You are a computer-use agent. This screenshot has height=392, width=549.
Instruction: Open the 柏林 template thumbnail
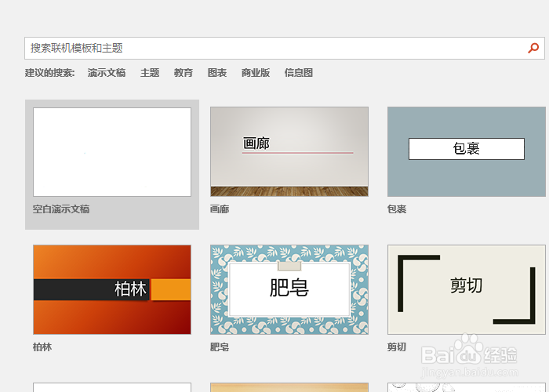click(x=112, y=289)
